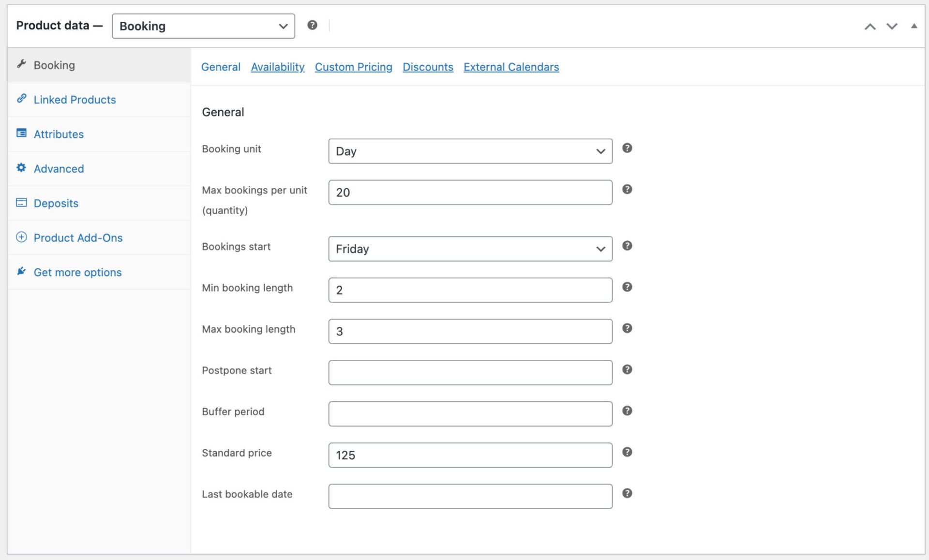929x560 pixels.
Task: Click the Standard price help icon
Action: tap(627, 452)
